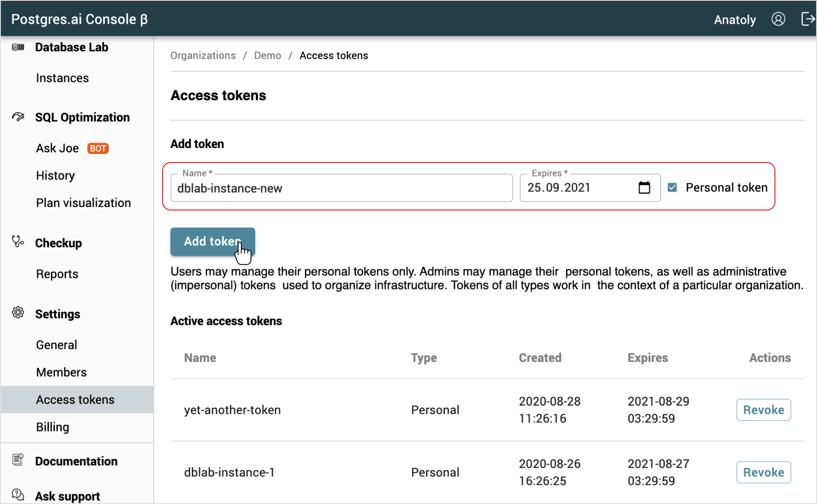
Task: Click the Postgres.ai Console title
Action: [79, 19]
